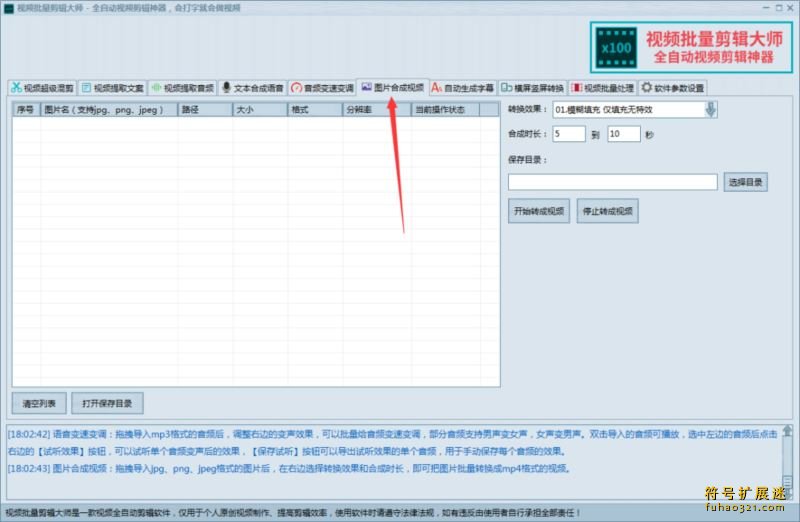Select the 音频变速变调 tab
Image resolution: width=800 pixels, height=522 pixels.
pyautogui.click(x=322, y=88)
